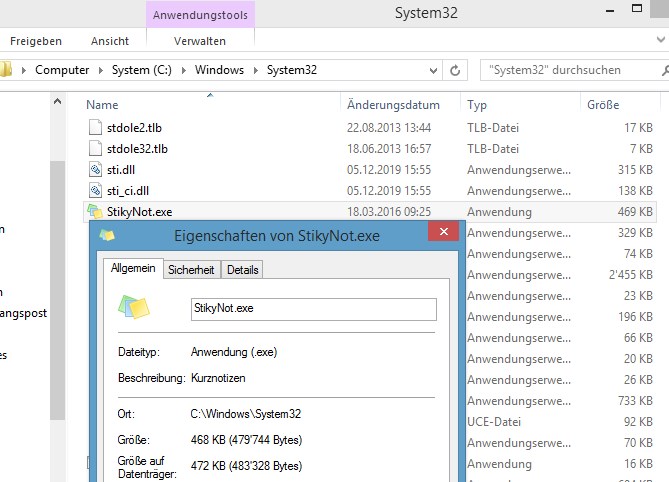Click the sti.dll file icon
This screenshot has width=669, height=482.
click(95, 169)
